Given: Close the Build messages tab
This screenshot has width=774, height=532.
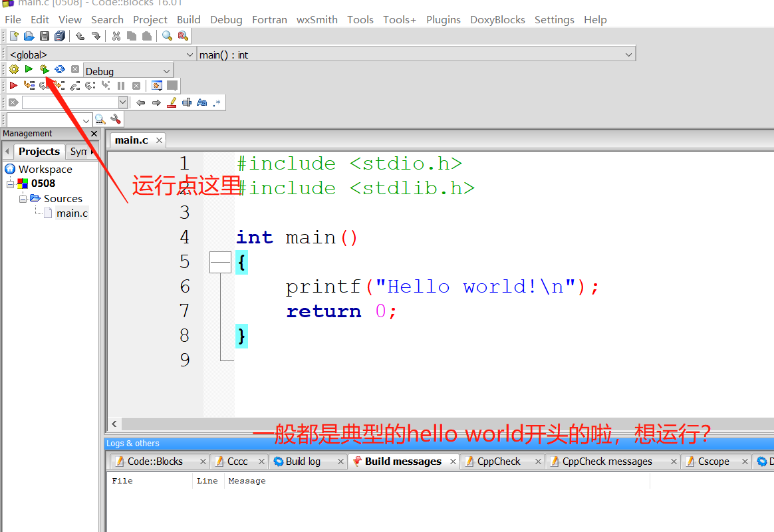Looking at the screenshot, I should [453, 462].
